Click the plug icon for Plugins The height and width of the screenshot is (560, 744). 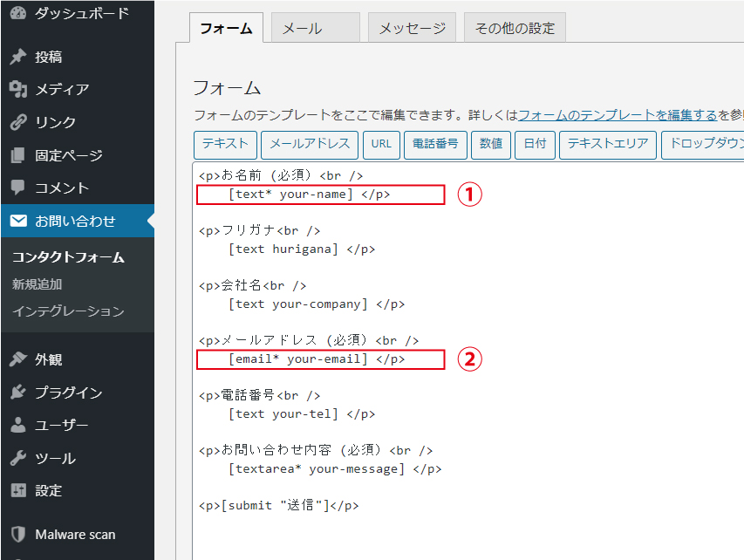(17, 393)
